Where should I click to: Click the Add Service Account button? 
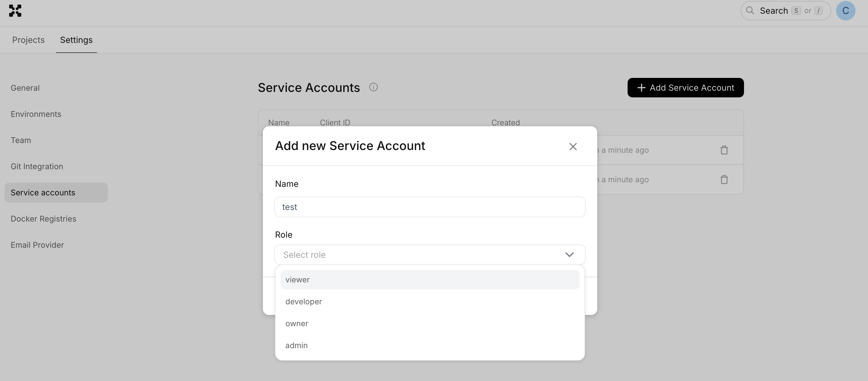click(x=685, y=88)
